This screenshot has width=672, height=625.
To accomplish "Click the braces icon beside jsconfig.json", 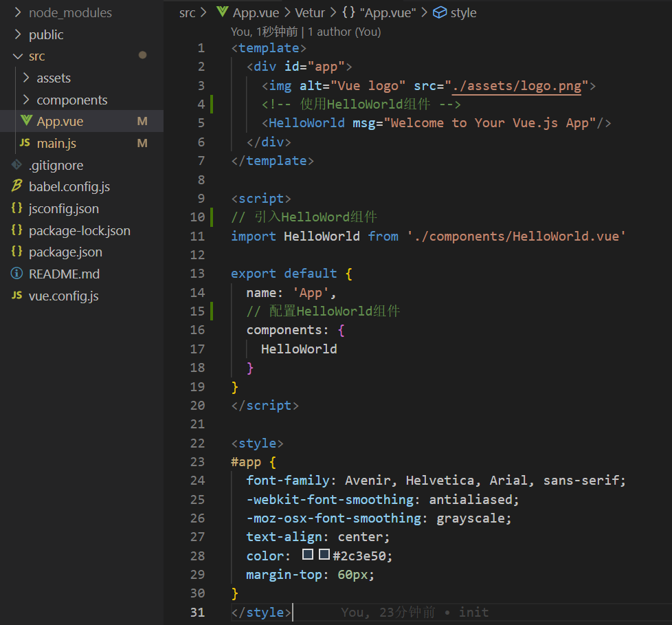I will coord(16,208).
